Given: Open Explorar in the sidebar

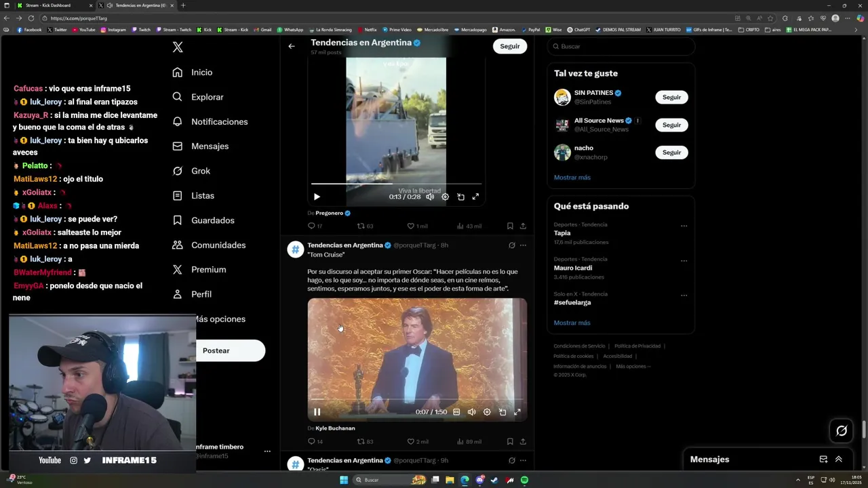Looking at the screenshot, I should coord(198,97).
